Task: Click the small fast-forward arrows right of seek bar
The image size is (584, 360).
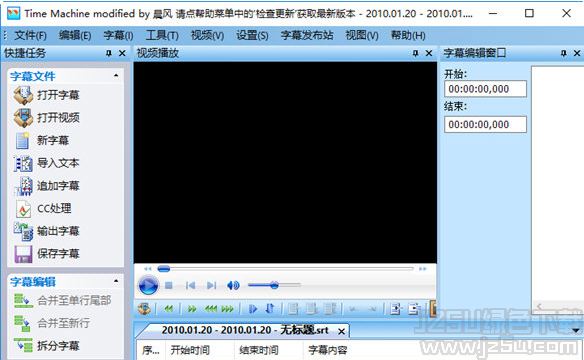Action: [x=422, y=269]
